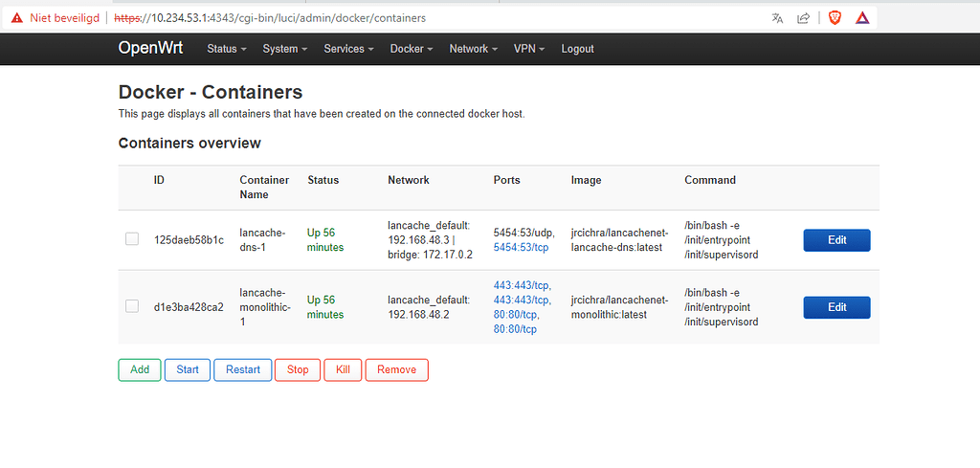Image resolution: width=980 pixels, height=468 pixels.
Task: Open the Services menu
Action: pyautogui.click(x=349, y=49)
